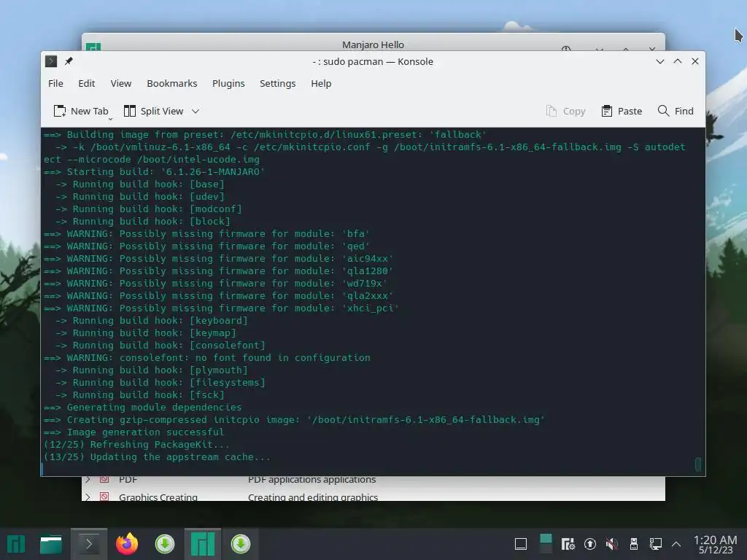Open the Help menu in Konsole
This screenshot has width=747, height=560.
point(321,83)
